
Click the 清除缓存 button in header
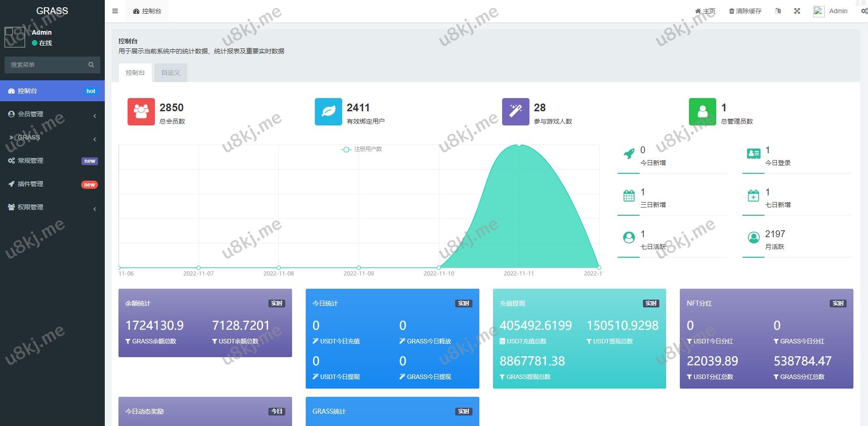click(745, 11)
